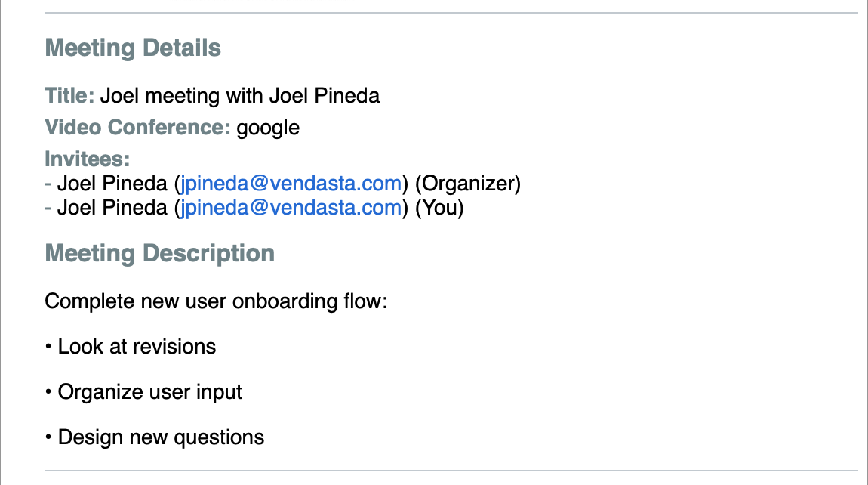Click 'Complete new user onboarding flow:' line
This screenshot has width=868, height=485.
coord(216,301)
